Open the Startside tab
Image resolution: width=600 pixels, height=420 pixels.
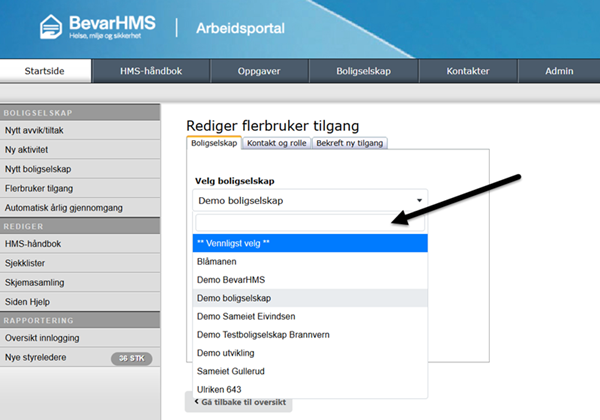[46, 71]
